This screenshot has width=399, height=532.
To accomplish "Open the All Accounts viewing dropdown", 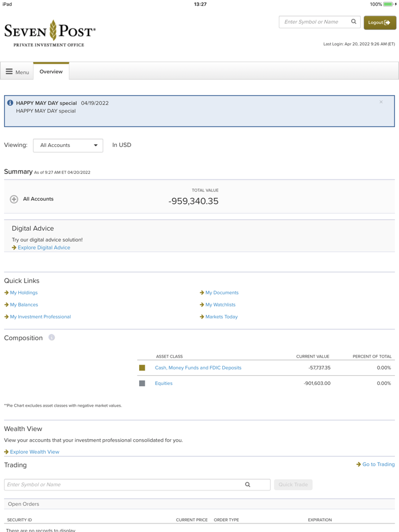I will click(x=67, y=145).
